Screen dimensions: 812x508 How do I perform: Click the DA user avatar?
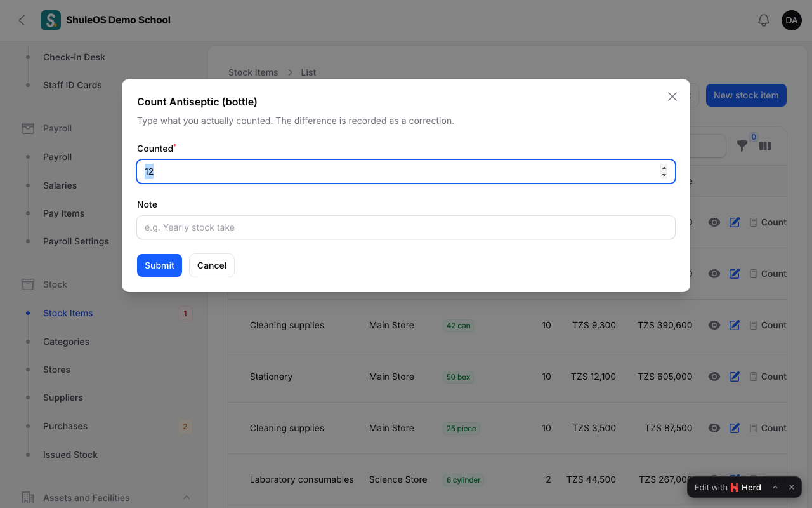pos(792,20)
